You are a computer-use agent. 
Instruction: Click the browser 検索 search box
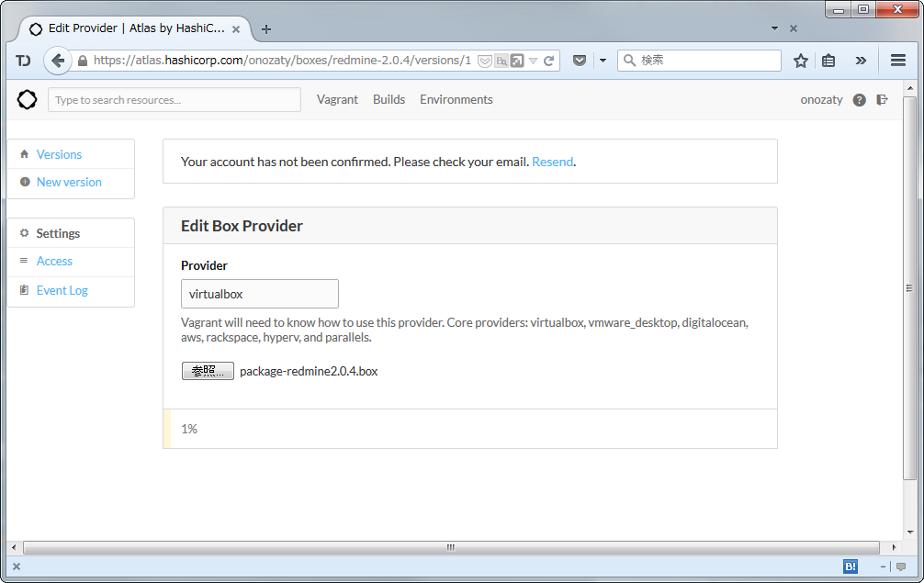click(x=699, y=60)
